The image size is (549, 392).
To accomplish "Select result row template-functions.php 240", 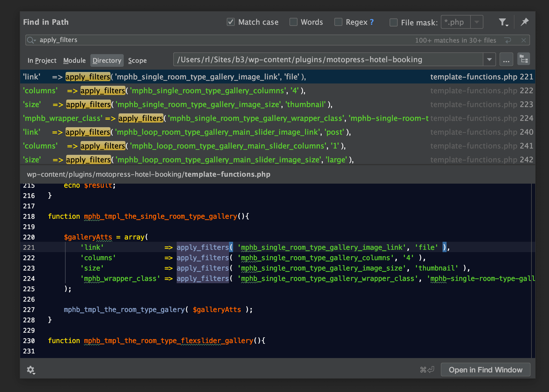I will tap(278, 132).
